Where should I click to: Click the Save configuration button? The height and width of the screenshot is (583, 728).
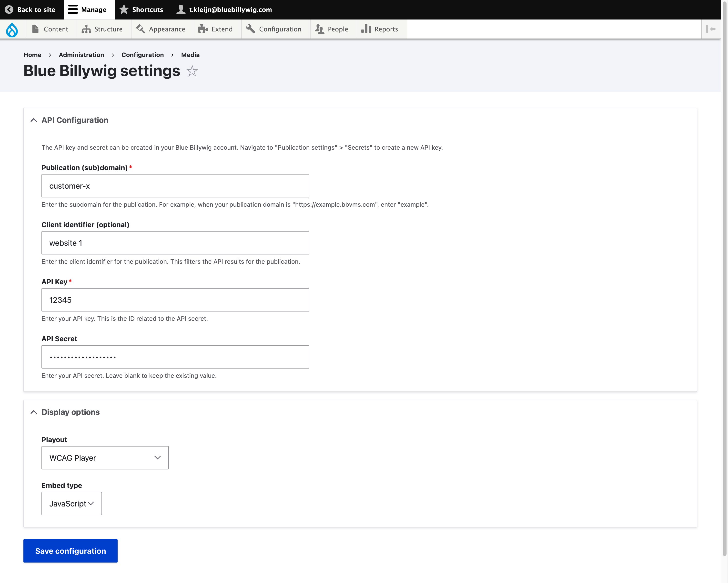[x=70, y=551]
